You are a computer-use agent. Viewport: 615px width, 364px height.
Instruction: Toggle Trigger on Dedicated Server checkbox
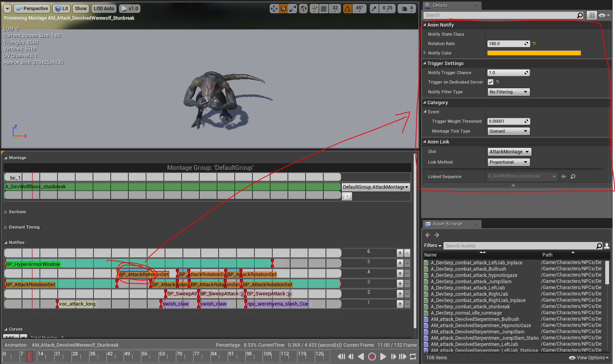pyautogui.click(x=491, y=82)
